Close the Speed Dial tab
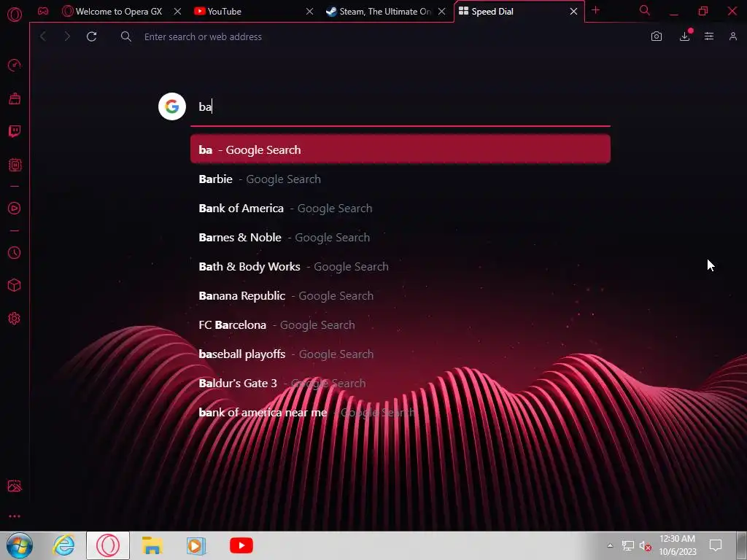The height and width of the screenshot is (560, 747). (573, 12)
